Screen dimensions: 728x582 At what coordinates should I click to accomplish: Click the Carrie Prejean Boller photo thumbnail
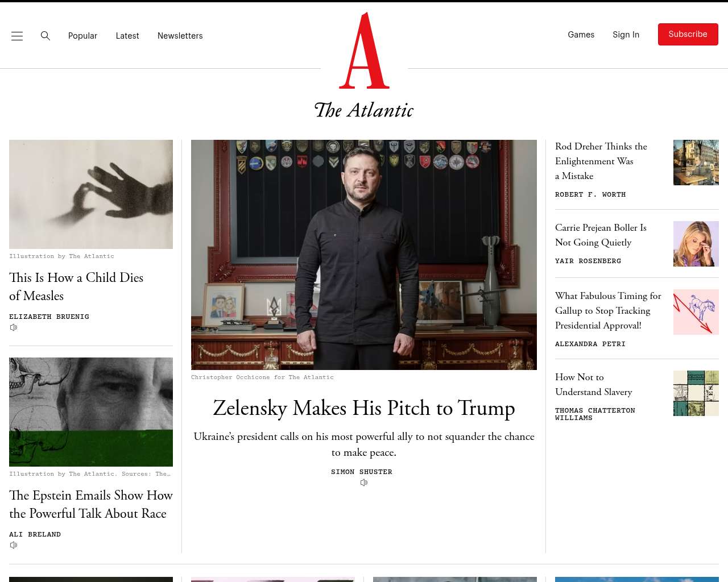[x=696, y=244]
